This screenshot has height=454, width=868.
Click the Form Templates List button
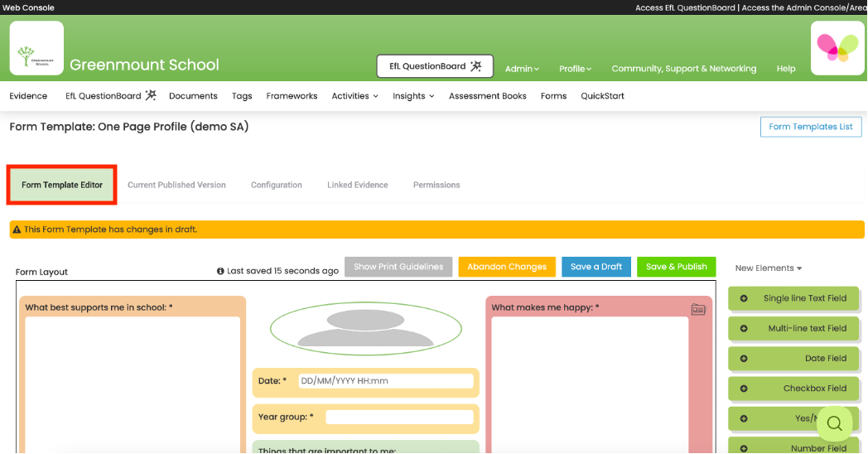tap(811, 127)
